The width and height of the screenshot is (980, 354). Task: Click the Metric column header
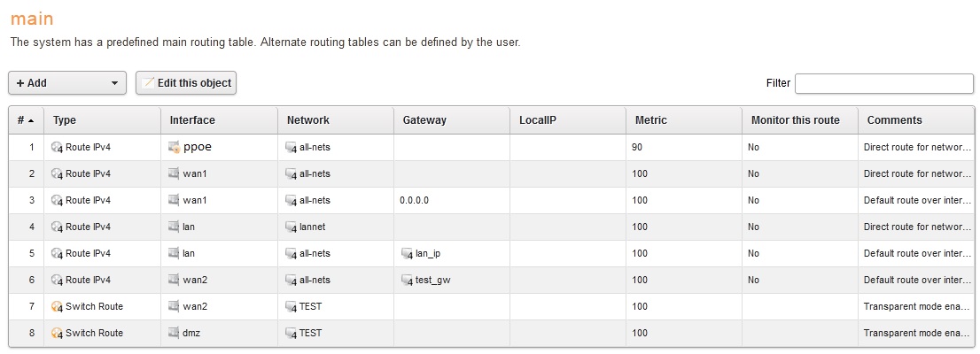coord(651,120)
